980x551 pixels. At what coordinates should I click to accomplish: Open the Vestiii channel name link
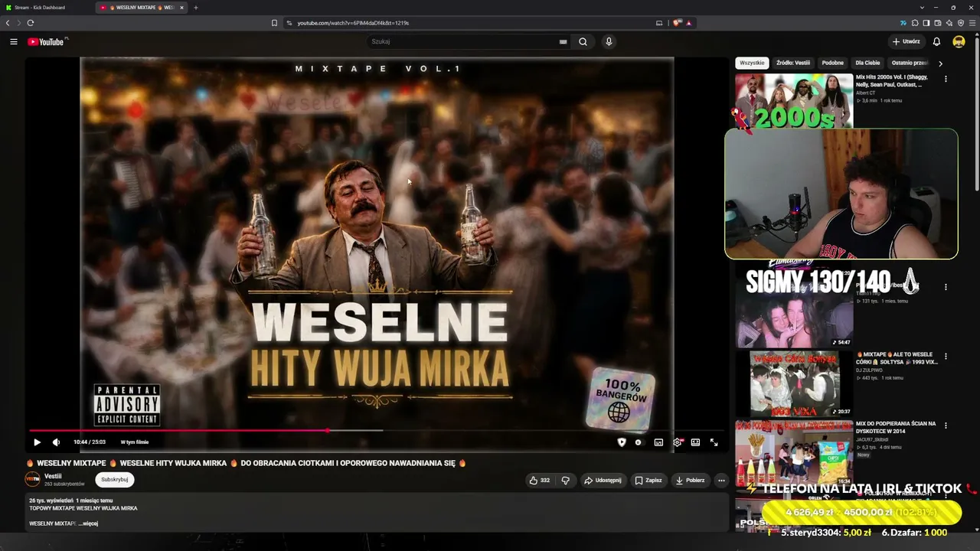click(53, 476)
